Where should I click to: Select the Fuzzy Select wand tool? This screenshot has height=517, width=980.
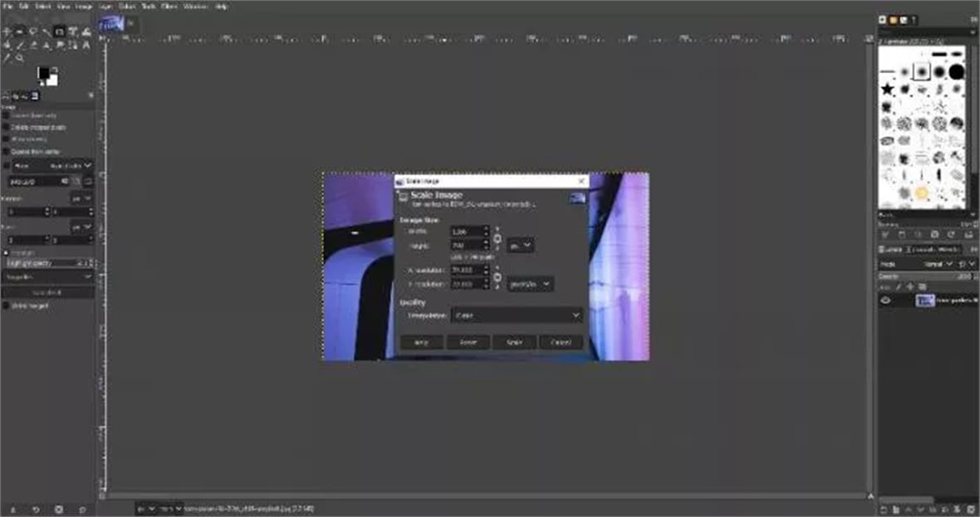pyautogui.click(x=47, y=32)
